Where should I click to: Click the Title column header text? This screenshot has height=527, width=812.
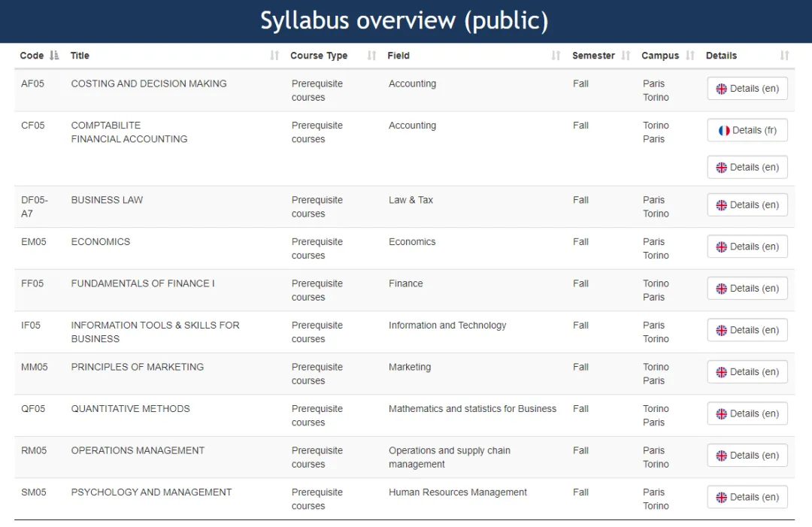coord(80,56)
